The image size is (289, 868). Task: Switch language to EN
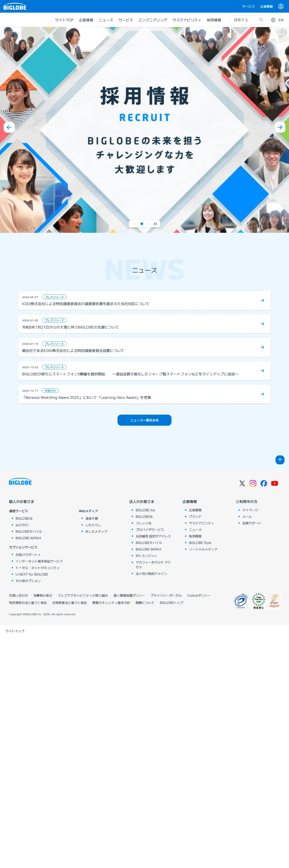coord(281,20)
